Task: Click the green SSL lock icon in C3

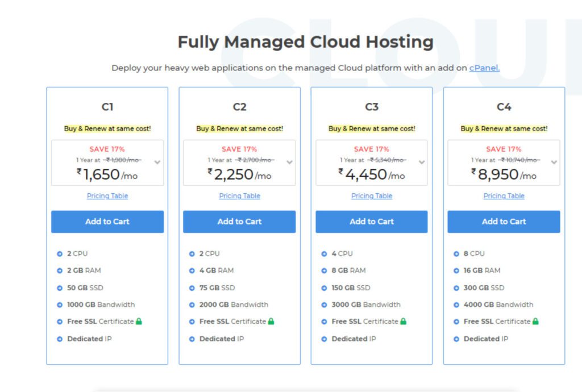Action: [404, 322]
